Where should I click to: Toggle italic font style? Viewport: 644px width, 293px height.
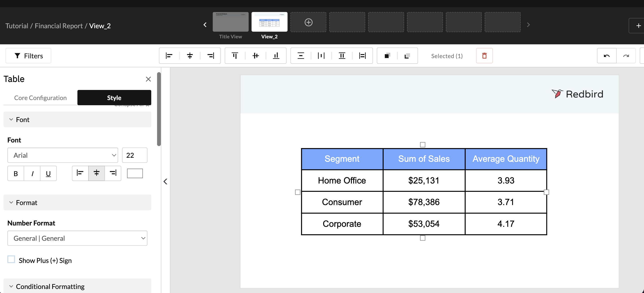coord(32,173)
